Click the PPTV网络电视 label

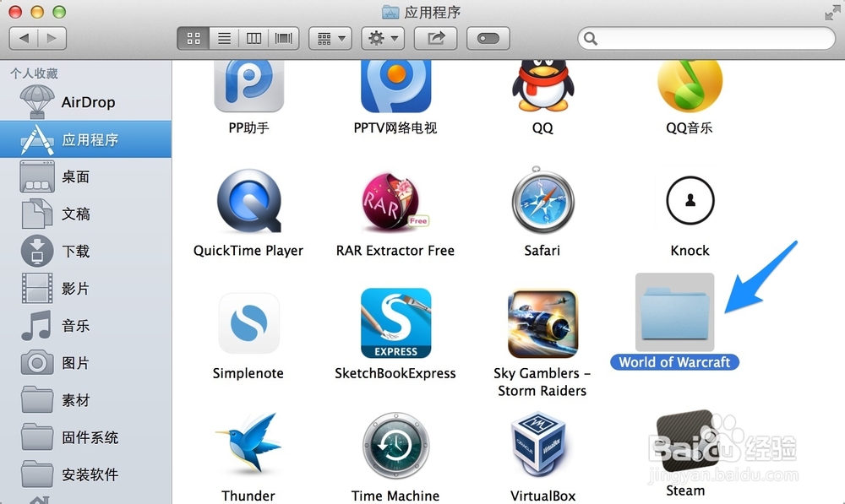point(395,128)
